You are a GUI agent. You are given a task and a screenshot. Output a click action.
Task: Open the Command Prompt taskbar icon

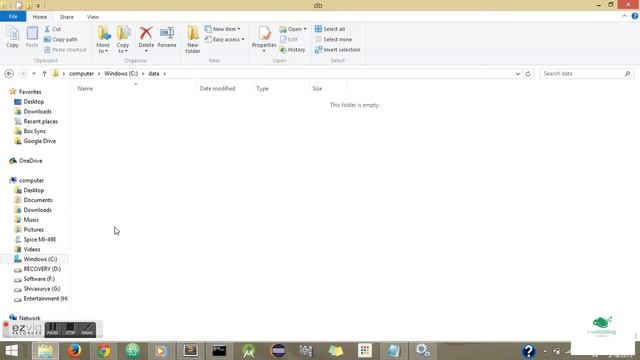(219, 351)
